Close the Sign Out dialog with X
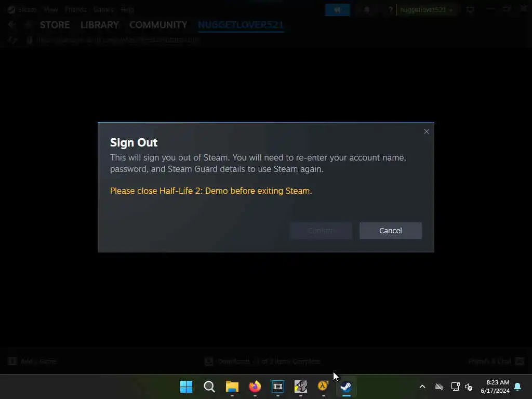The image size is (532, 399). coord(427,131)
